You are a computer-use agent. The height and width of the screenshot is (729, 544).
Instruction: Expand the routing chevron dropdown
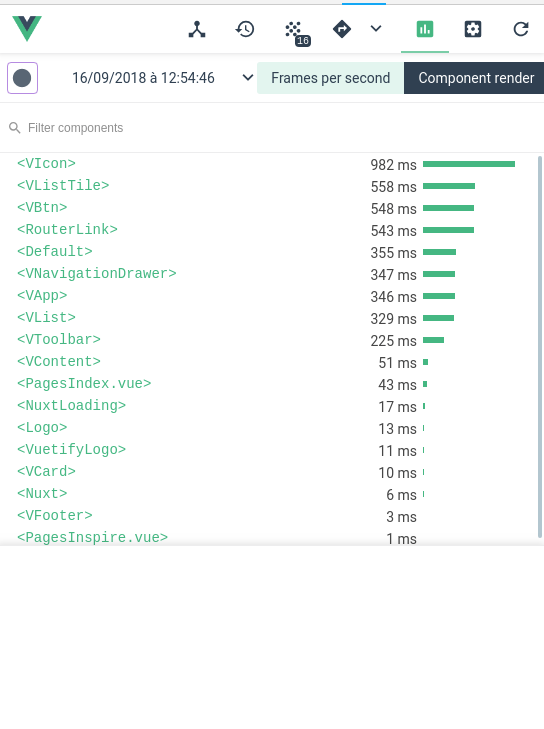pos(376,29)
